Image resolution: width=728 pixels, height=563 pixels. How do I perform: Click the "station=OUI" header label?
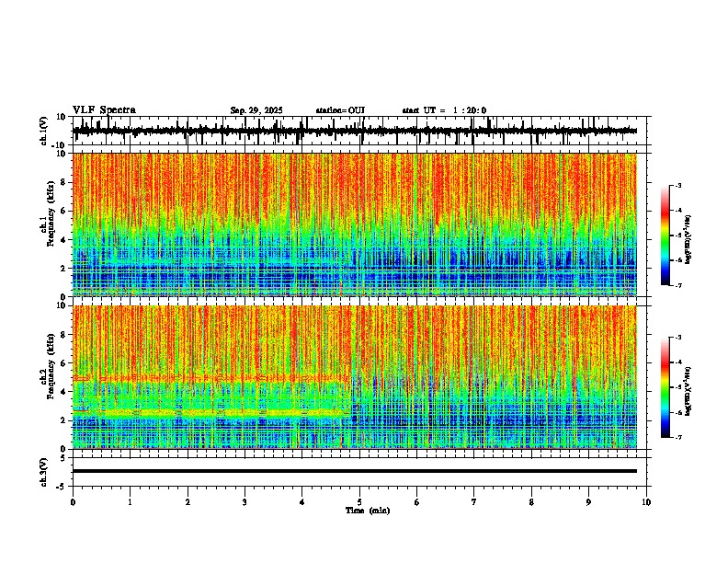coord(340,110)
